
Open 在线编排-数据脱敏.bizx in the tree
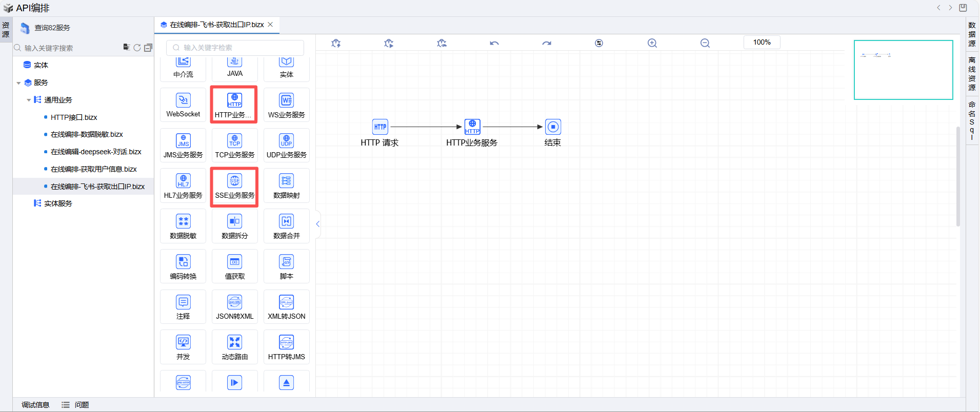pos(87,134)
